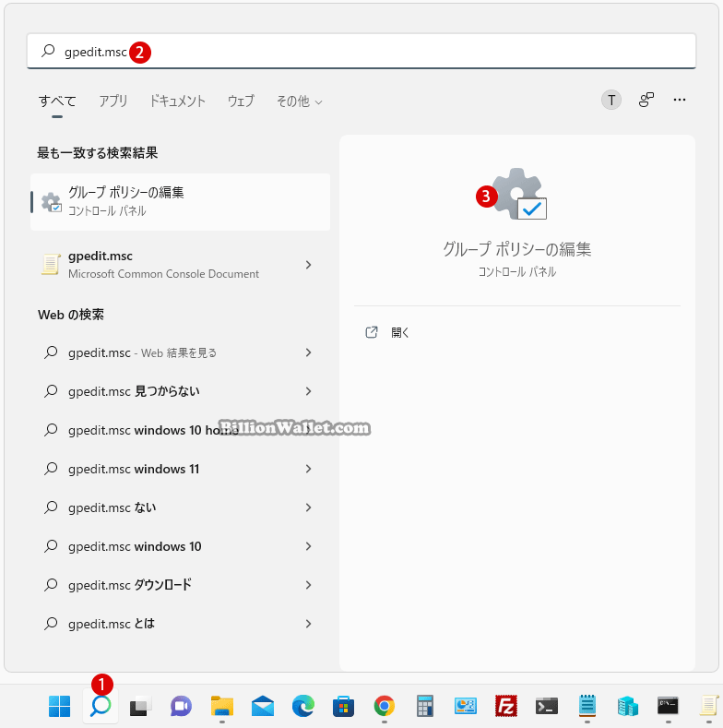Open the Notepad taskbar icon
The height and width of the screenshot is (728, 723).
587,706
